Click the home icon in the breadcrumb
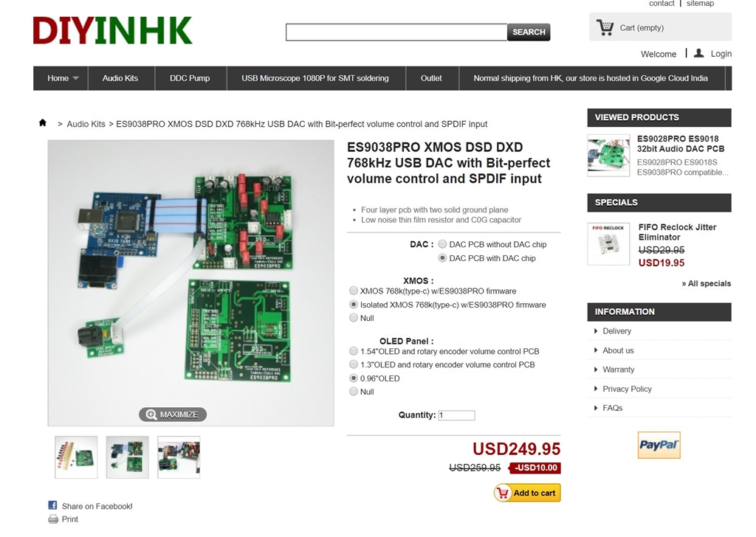This screenshot has width=756, height=537. click(x=42, y=122)
